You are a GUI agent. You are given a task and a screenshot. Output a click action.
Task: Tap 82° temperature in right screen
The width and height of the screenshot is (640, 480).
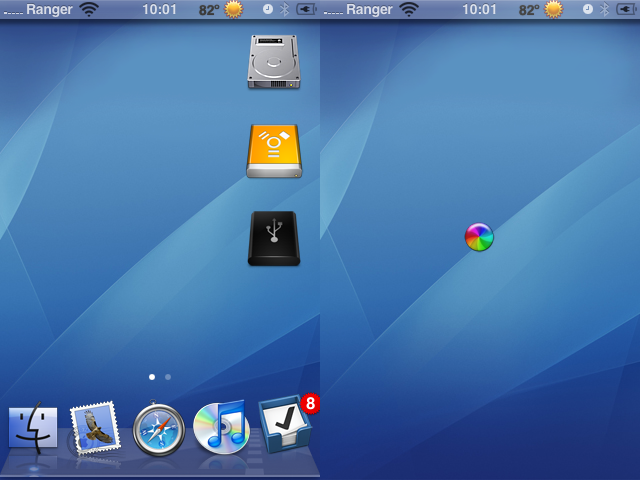click(x=529, y=9)
